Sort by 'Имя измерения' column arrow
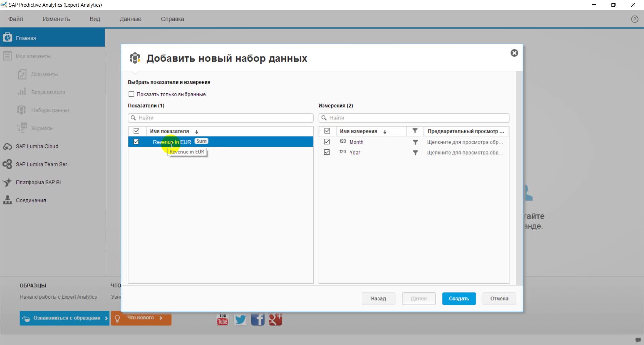Screen dimensions: 644x345 385,132
